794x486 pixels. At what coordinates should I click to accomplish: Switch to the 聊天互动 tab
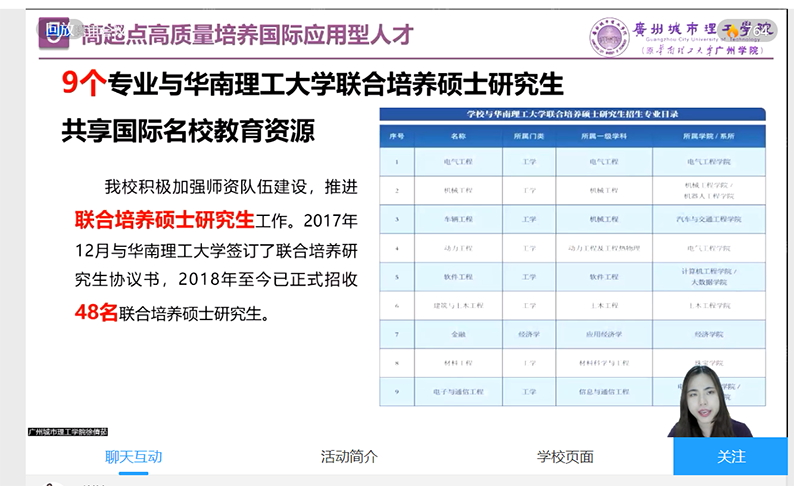coord(134,457)
